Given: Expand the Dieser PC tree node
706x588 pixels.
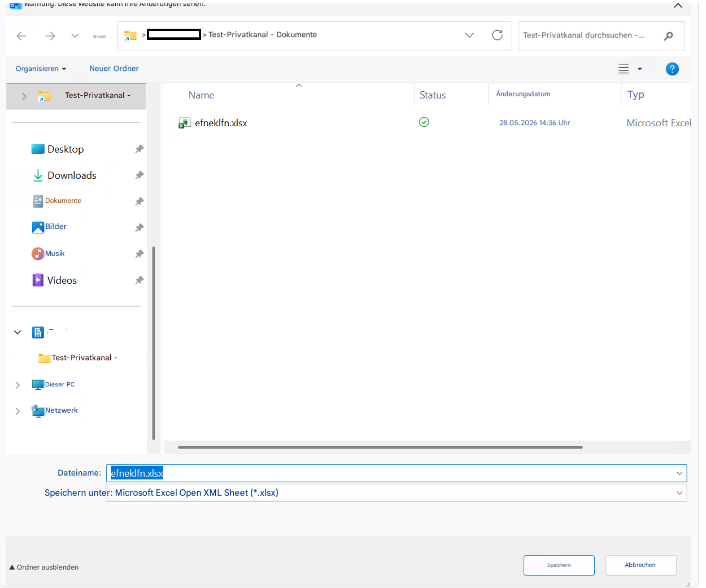Looking at the screenshot, I should 17,385.
